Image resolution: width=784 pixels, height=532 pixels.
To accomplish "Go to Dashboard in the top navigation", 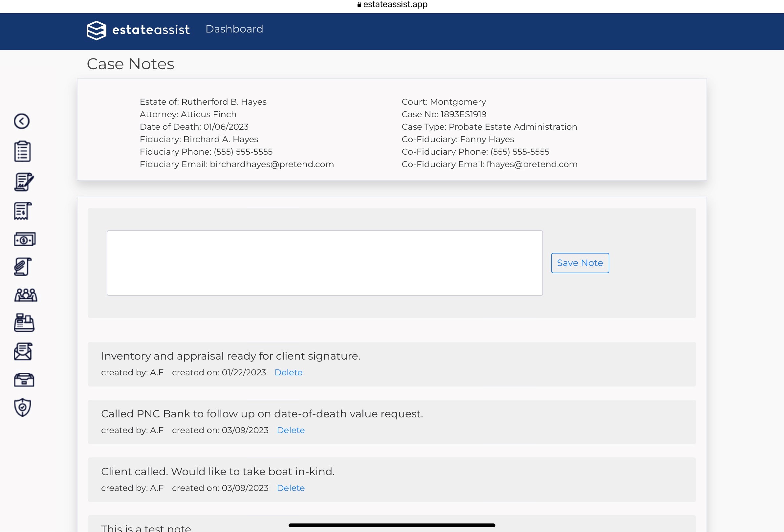I will [234, 29].
